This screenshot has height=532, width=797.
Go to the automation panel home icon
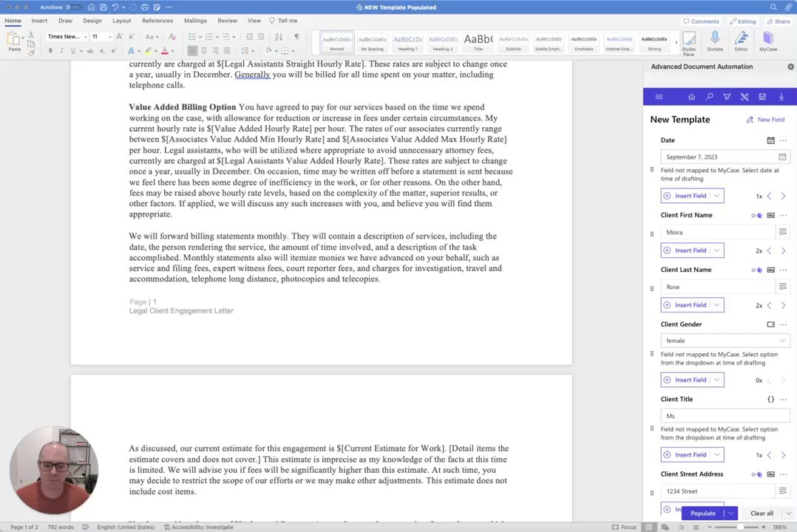tap(691, 97)
